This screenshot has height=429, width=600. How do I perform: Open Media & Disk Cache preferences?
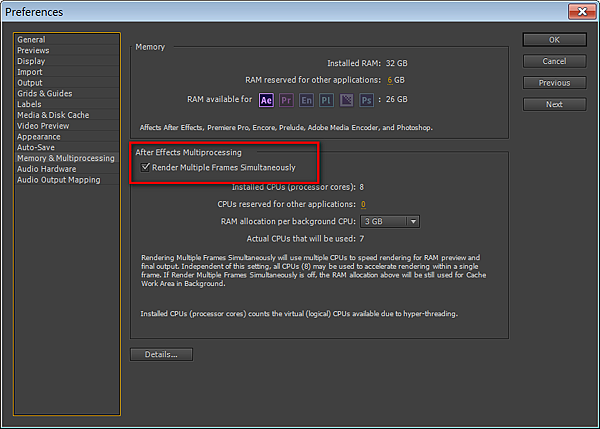click(x=67, y=115)
